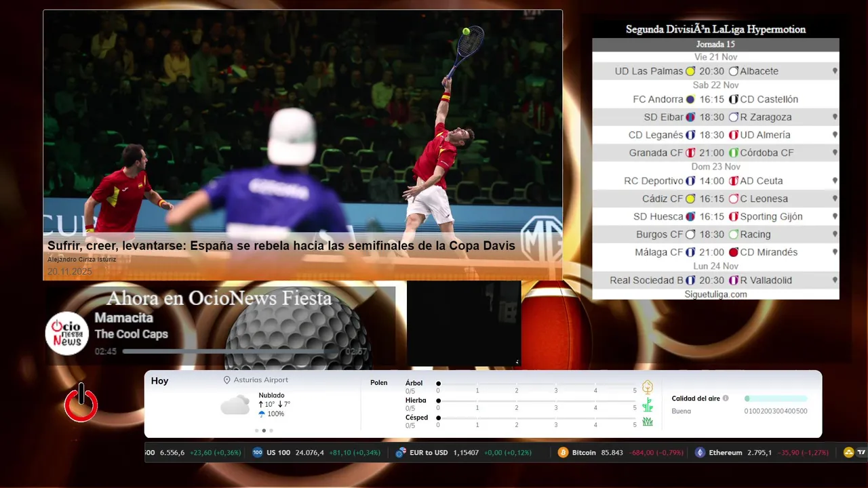Click the Hoy weather tab label

[159, 381]
